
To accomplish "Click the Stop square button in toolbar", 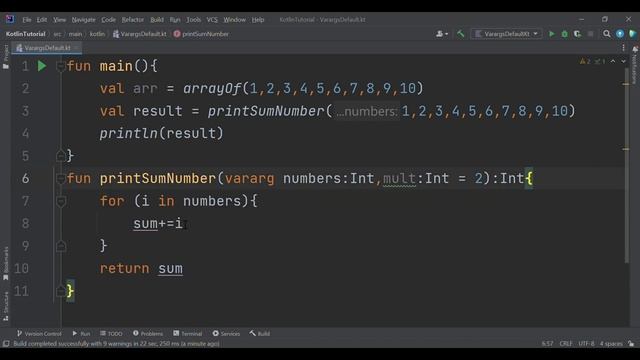I will (590, 34).
